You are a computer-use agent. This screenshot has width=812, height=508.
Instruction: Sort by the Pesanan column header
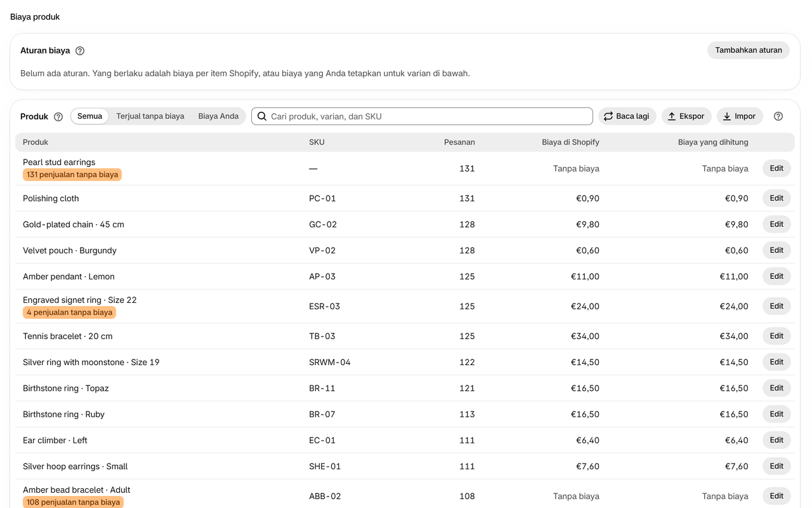coord(459,142)
